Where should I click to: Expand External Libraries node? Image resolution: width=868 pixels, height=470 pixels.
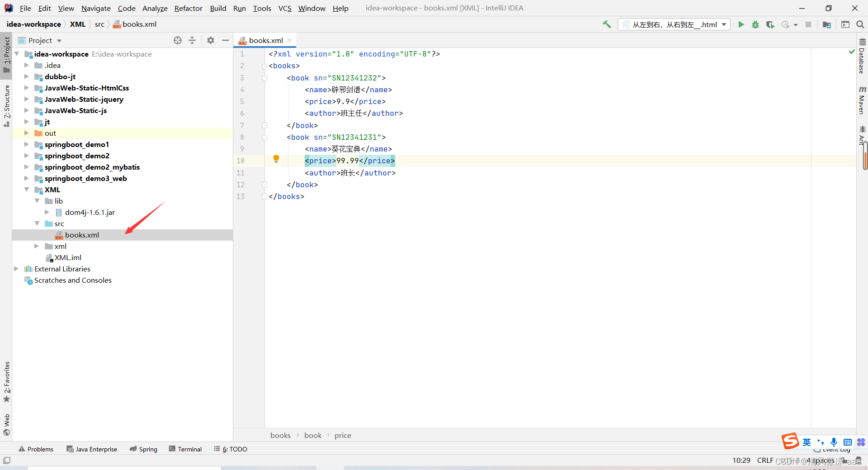[x=16, y=269]
